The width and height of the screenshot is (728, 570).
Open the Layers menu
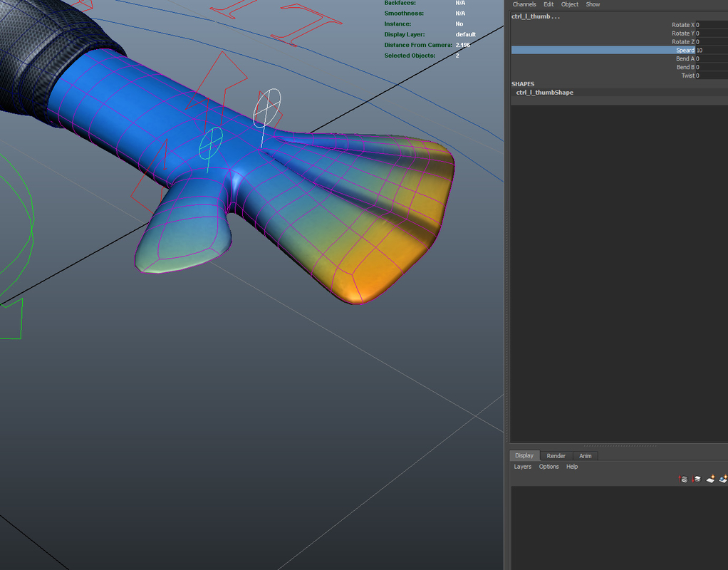pos(523,467)
